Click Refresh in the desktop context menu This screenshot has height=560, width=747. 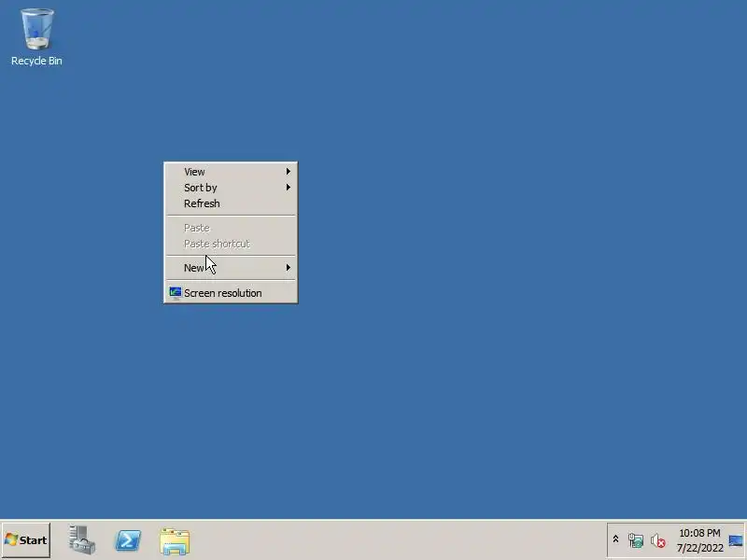231,203
